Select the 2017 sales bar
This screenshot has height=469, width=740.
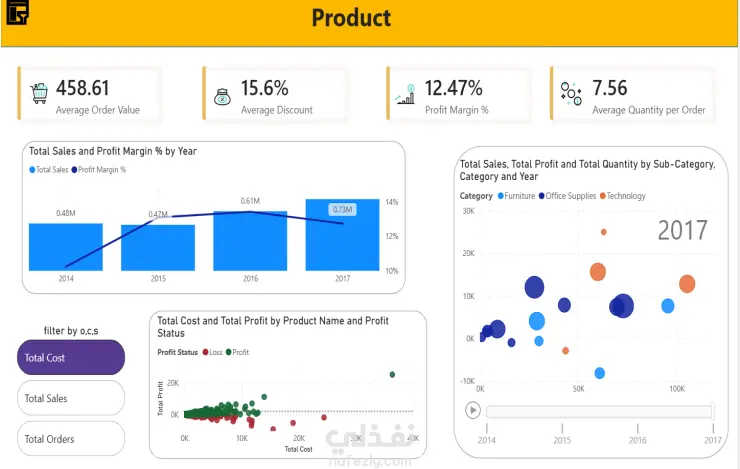(x=343, y=235)
